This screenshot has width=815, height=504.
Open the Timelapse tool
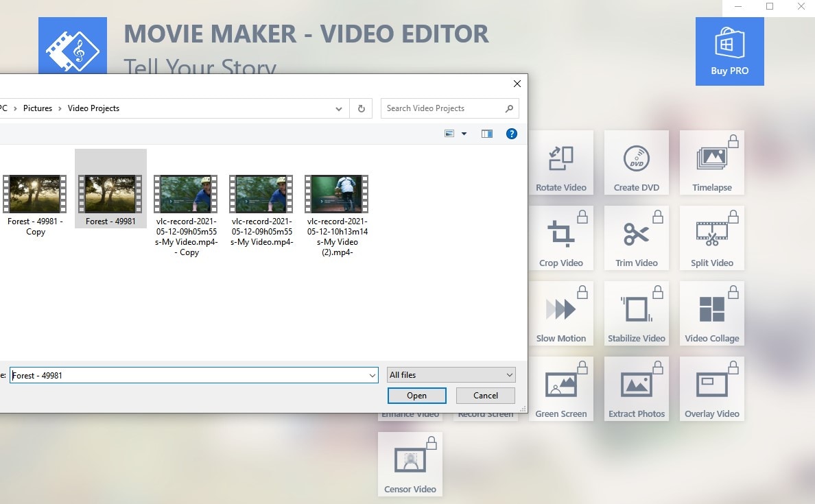[711, 163]
